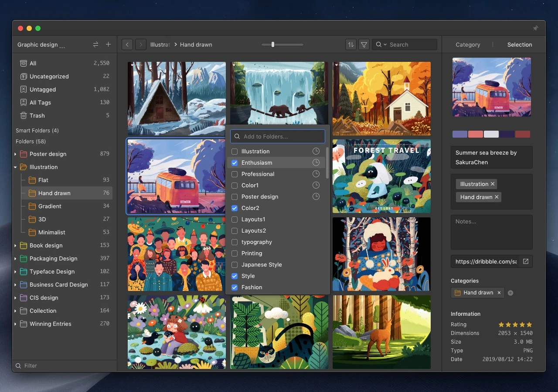This screenshot has width=558, height=392.
Task: Open the Forest Travel illustration thumbnail
Action: [x=381, y=176]
